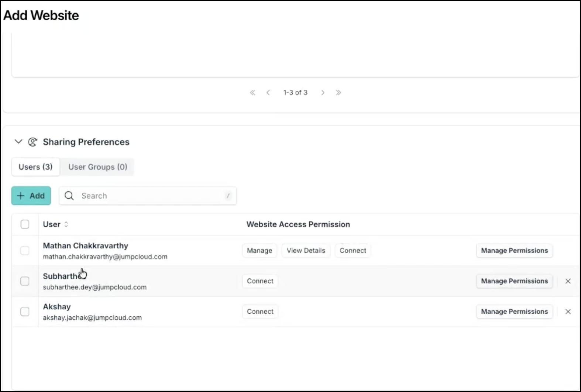The height and width of the screenshot is (392, 581).
Task: Jump to last page of pagination
Action: (x=338, y=93)
